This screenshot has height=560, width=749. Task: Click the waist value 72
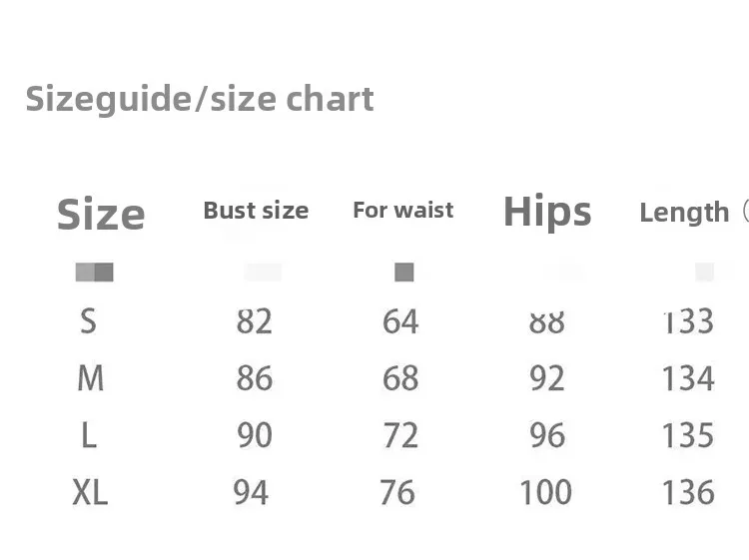(400, 435)
